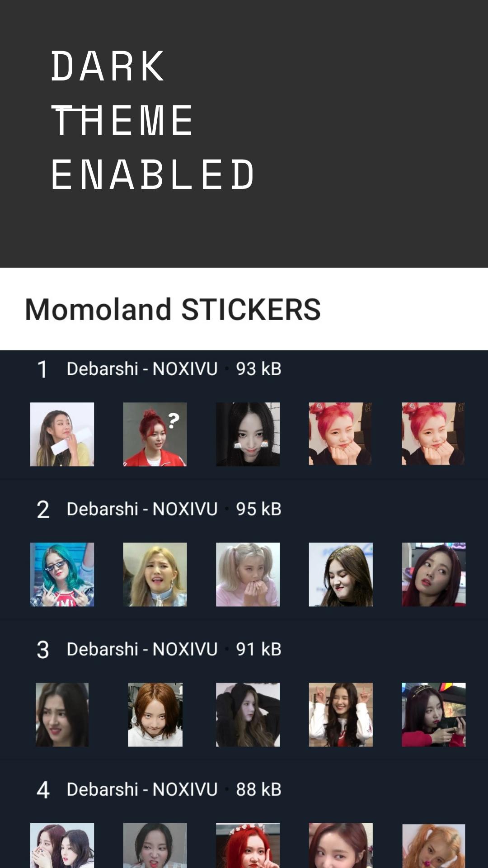Select the teal-haired sunglasses sticker

62,575
